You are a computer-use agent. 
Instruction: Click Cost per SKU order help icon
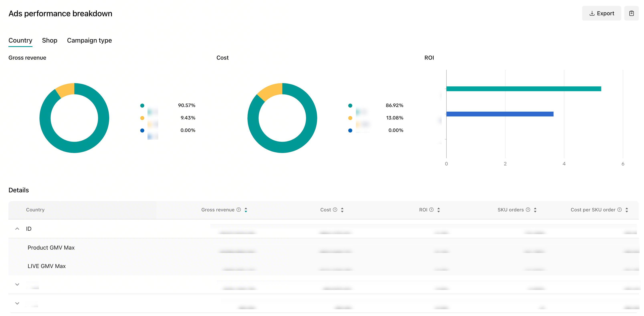click(x=620, y=210)
